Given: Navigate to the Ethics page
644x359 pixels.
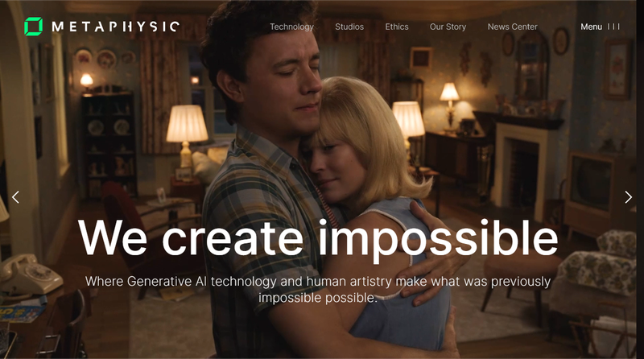Looking at the screenshot, I should 397,27.
